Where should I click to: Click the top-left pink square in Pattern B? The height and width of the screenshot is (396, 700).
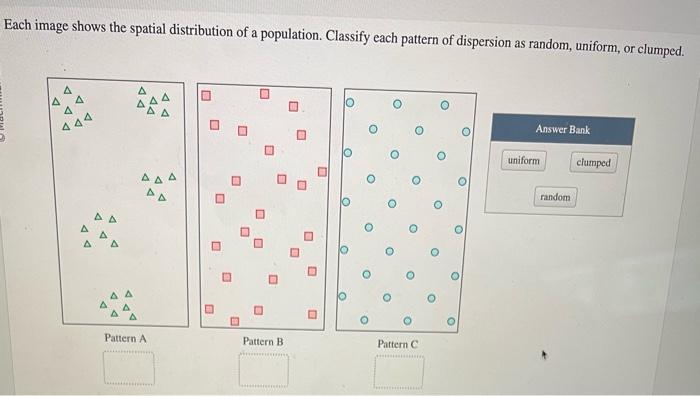(205, 96)
